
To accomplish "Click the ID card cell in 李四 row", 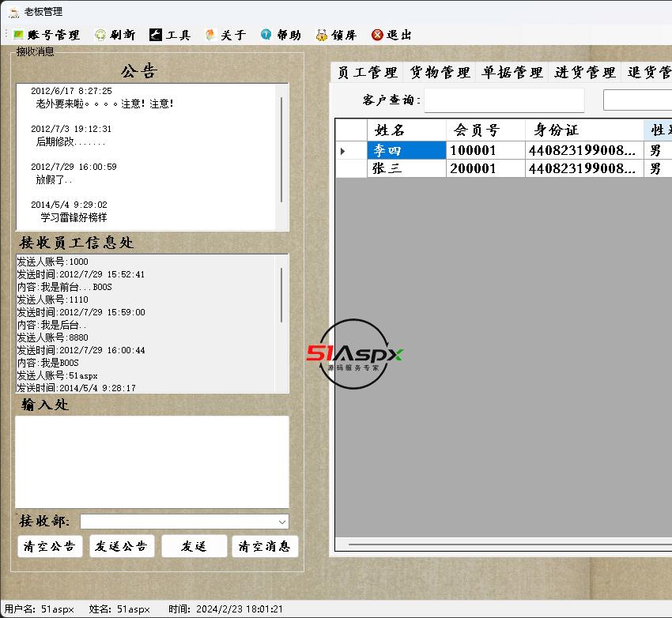I will point(584,151).
